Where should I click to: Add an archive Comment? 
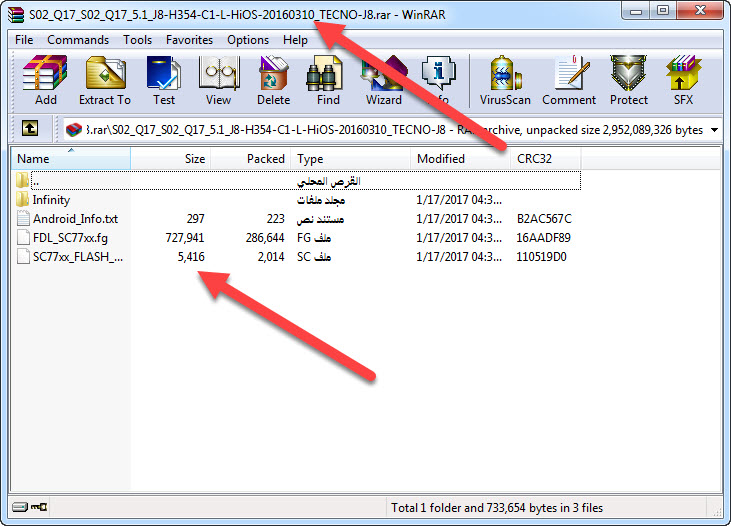[x=569, y=80]
